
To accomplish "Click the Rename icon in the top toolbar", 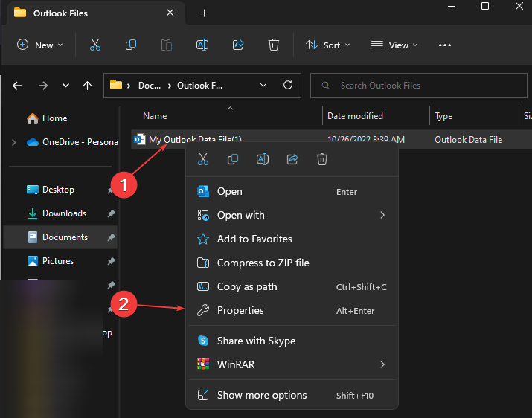I will [202, 45].
